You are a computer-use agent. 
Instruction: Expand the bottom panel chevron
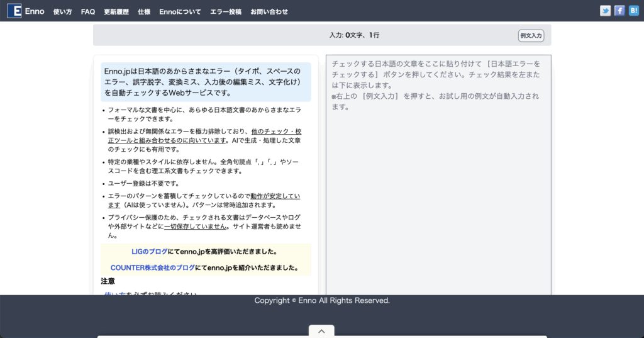coord(321,331)
